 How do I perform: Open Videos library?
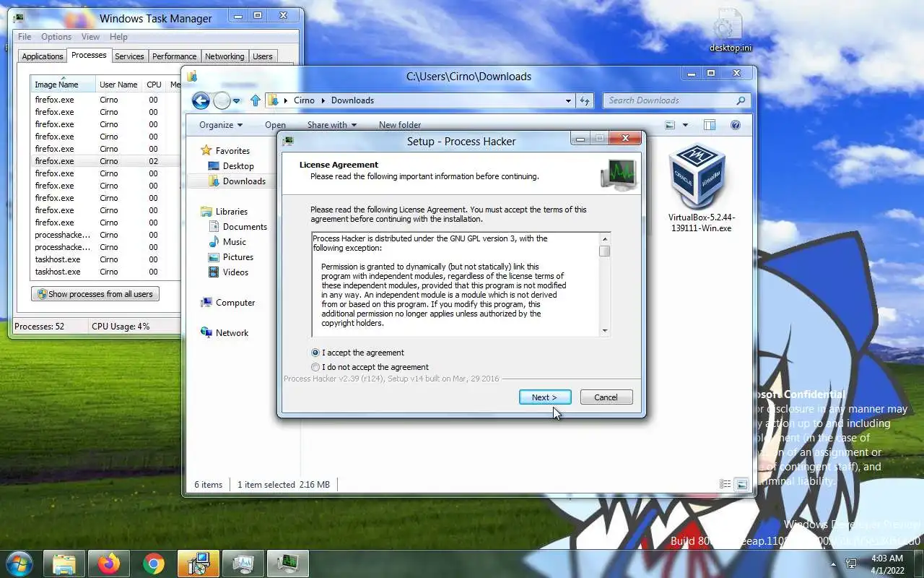click(x=228, y=272)
